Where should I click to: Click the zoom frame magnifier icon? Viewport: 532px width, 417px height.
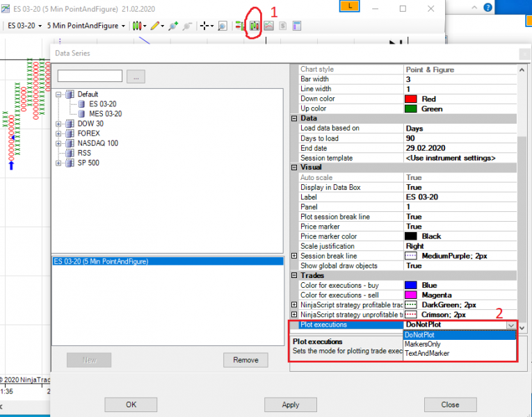223,26
